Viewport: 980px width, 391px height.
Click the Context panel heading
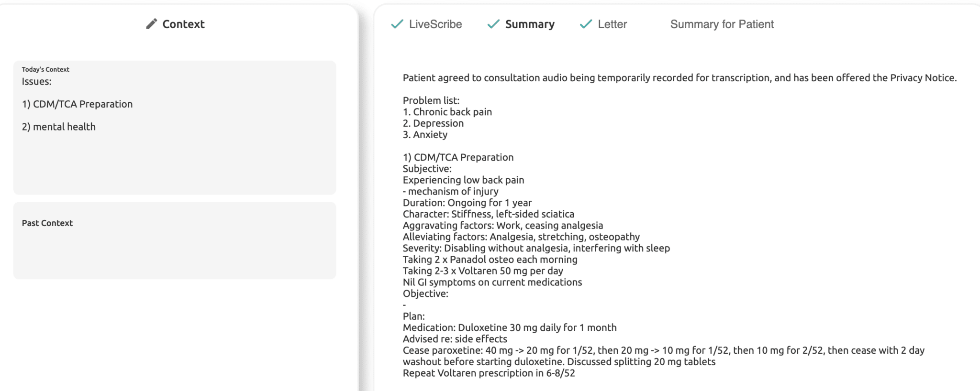[x=184, y=24]
